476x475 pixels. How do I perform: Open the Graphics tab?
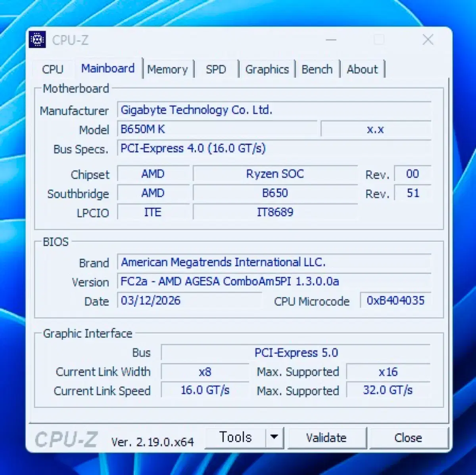tap(267, 69)
